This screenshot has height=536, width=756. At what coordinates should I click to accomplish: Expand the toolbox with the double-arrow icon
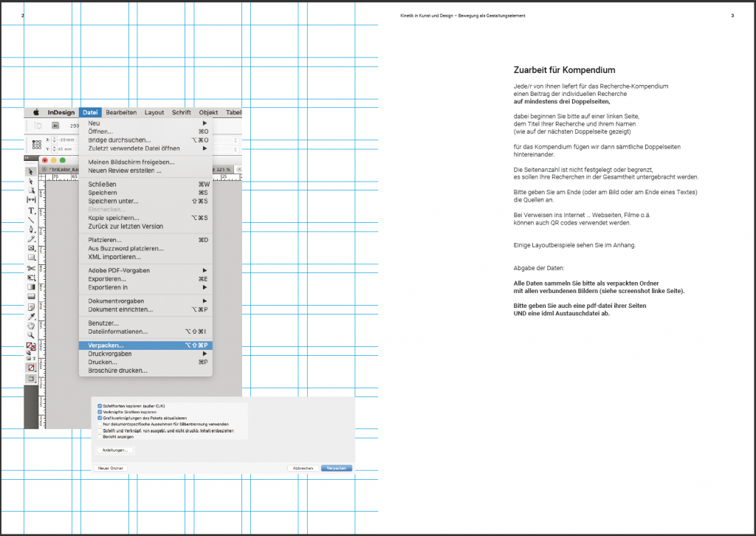pyautogui.click(x=27, y=157)
